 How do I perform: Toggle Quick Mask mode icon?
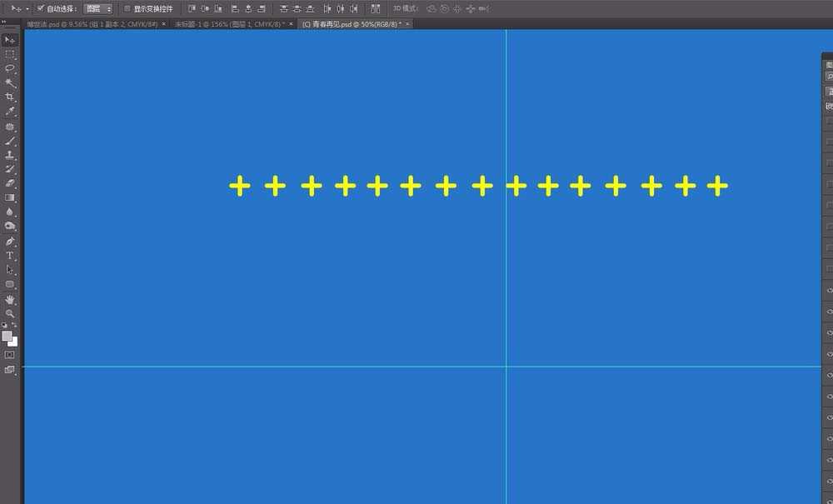click(x=10, y=355)
